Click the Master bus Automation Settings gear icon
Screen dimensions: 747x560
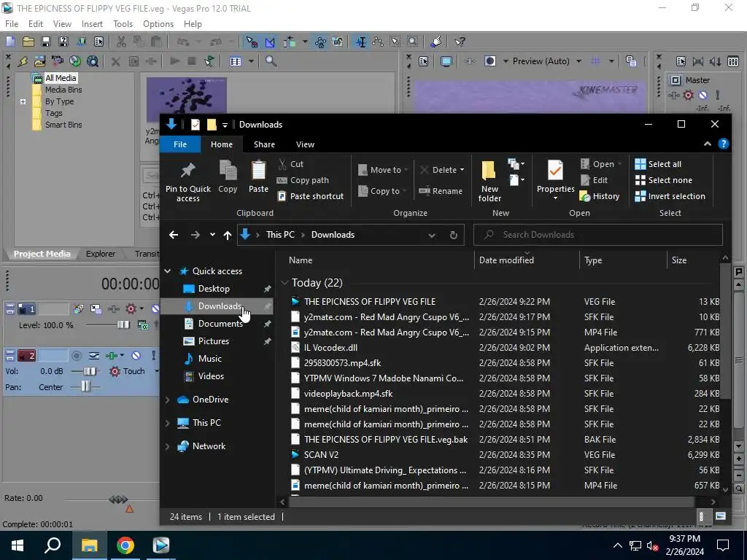689,96
